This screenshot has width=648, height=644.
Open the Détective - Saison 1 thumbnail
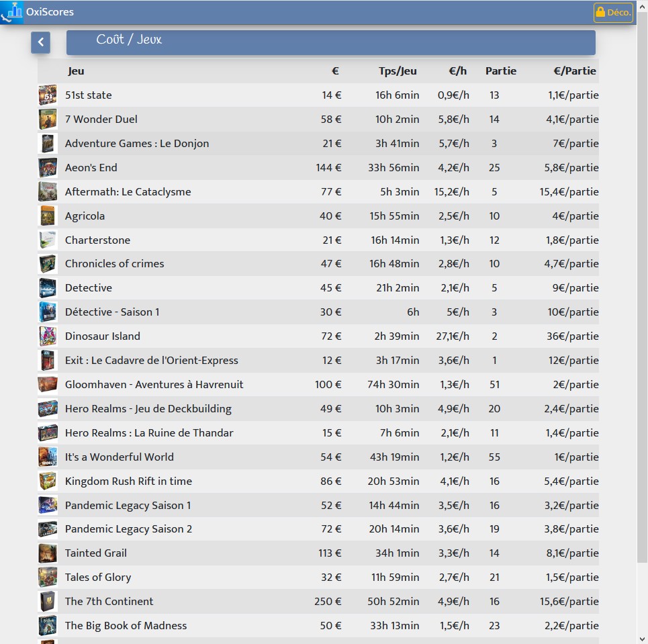click(48, 312)
